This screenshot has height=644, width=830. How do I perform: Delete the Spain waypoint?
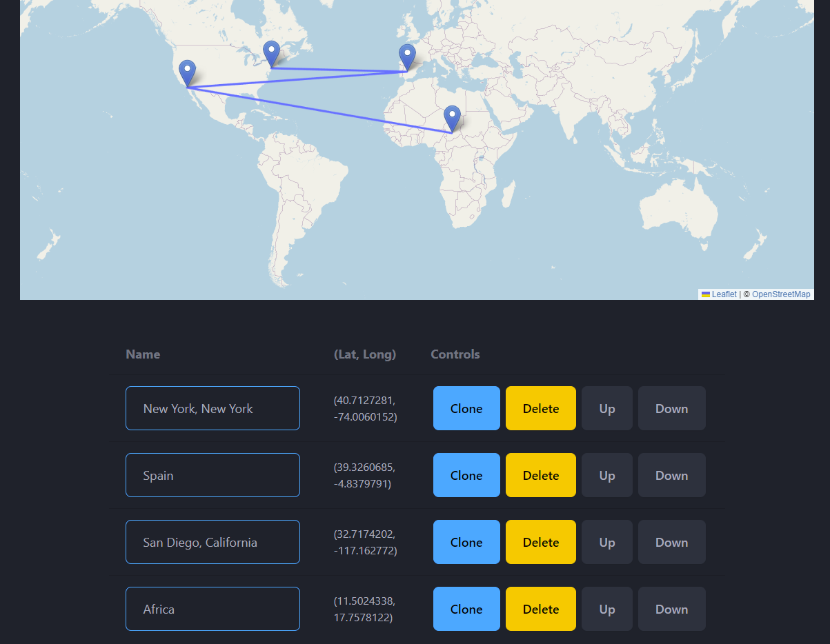pos(540,475)
